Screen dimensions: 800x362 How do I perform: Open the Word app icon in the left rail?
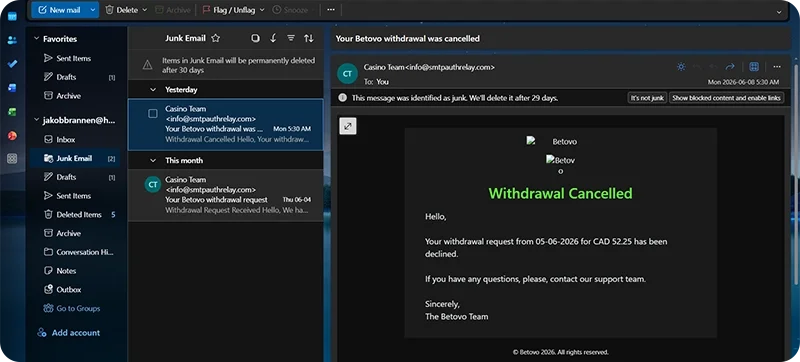coord(12,88)
